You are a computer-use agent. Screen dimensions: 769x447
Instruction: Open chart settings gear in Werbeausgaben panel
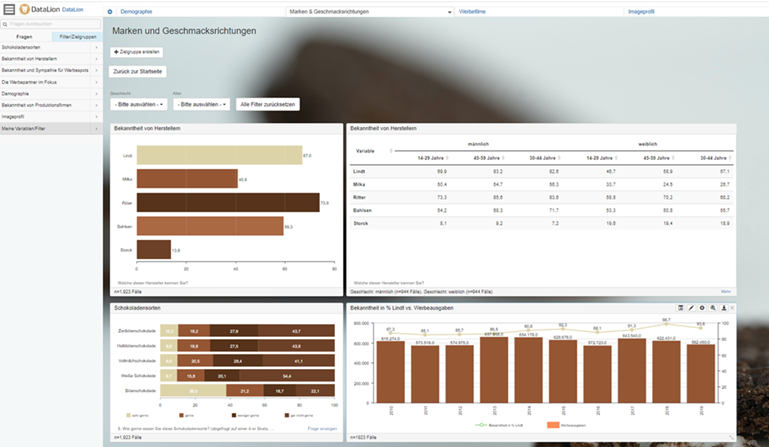tap(702, 308)
